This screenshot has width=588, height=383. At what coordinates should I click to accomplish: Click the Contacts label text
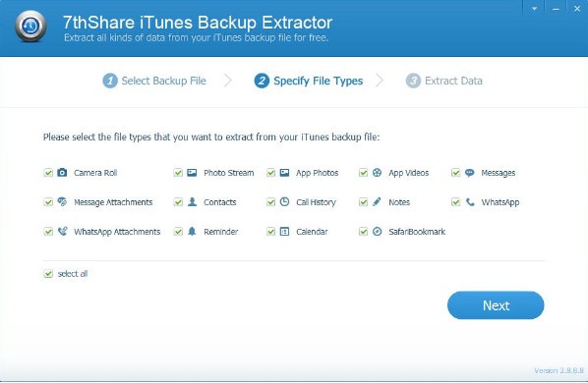pos(220,202)
